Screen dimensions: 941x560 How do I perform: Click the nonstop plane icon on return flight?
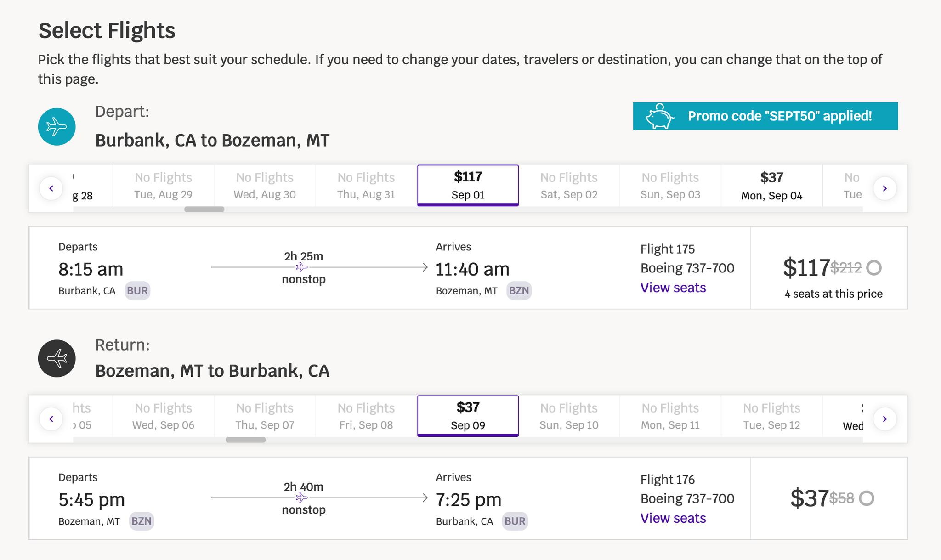[x=303, y=497]
